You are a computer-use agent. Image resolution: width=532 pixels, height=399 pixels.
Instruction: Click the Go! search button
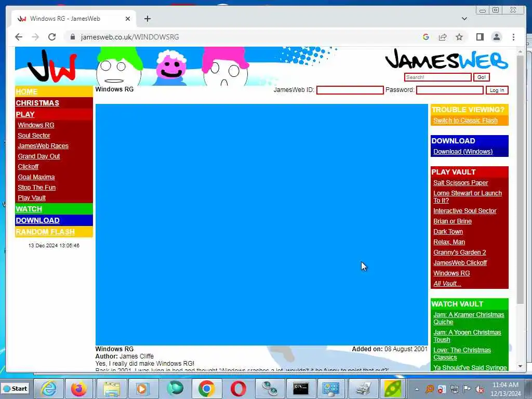pos(481,77)
